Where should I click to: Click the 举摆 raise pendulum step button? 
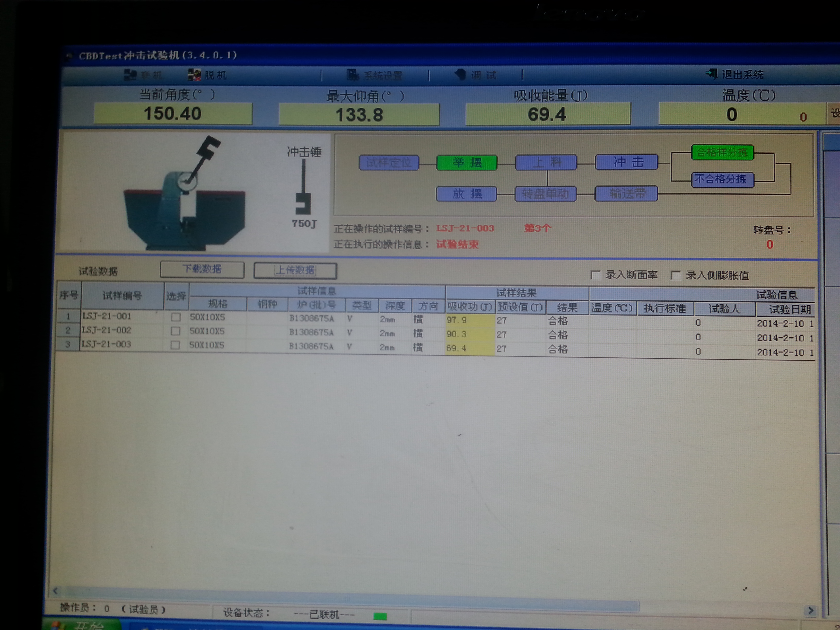coord(467,163)
